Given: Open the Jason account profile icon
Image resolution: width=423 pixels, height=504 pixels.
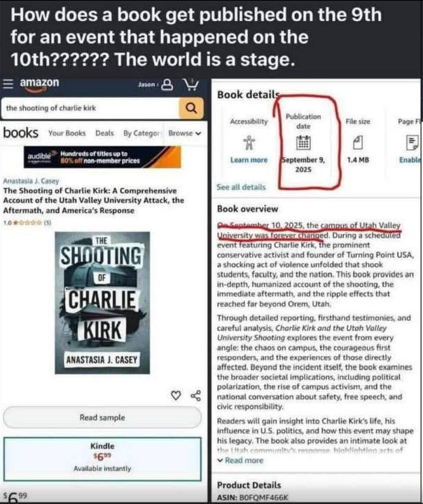Looking at the screenshot, I should pos(167,85).
